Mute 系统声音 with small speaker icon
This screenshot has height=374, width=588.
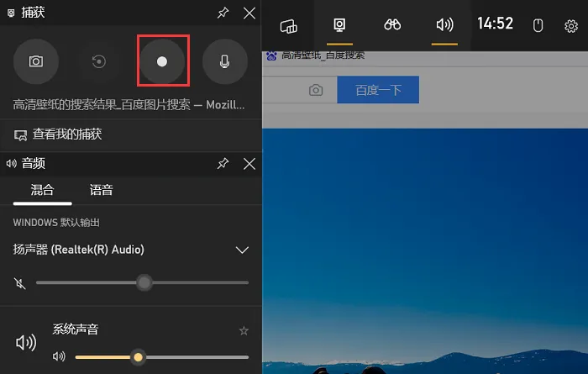pos(59,356)
